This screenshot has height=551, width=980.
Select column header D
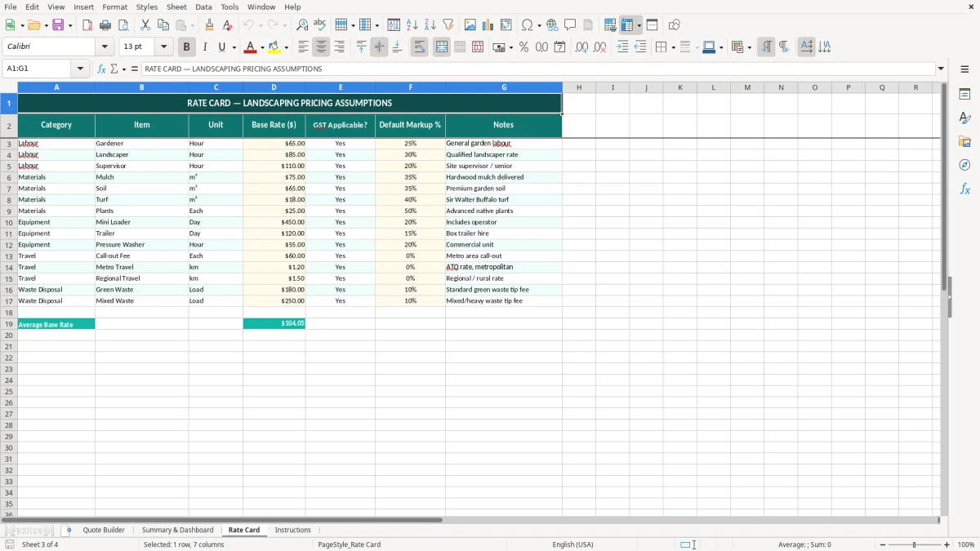click(x=274, y=87)
